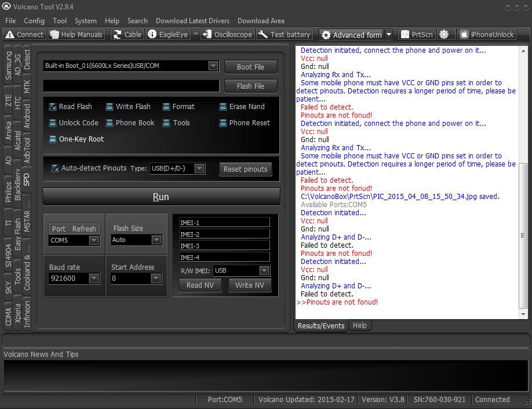Launch EagleEye from the toolbar

[x=168, y=35]
